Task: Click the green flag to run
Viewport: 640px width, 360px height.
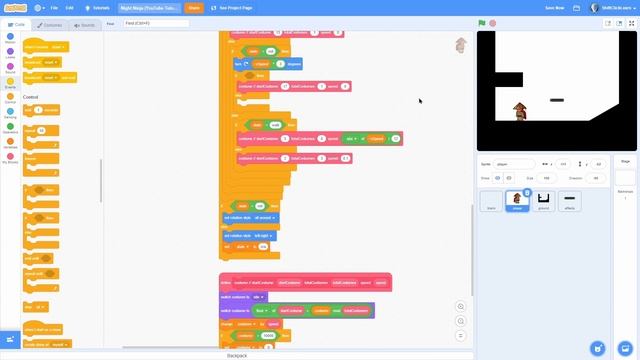Action: tap(482, 23)
